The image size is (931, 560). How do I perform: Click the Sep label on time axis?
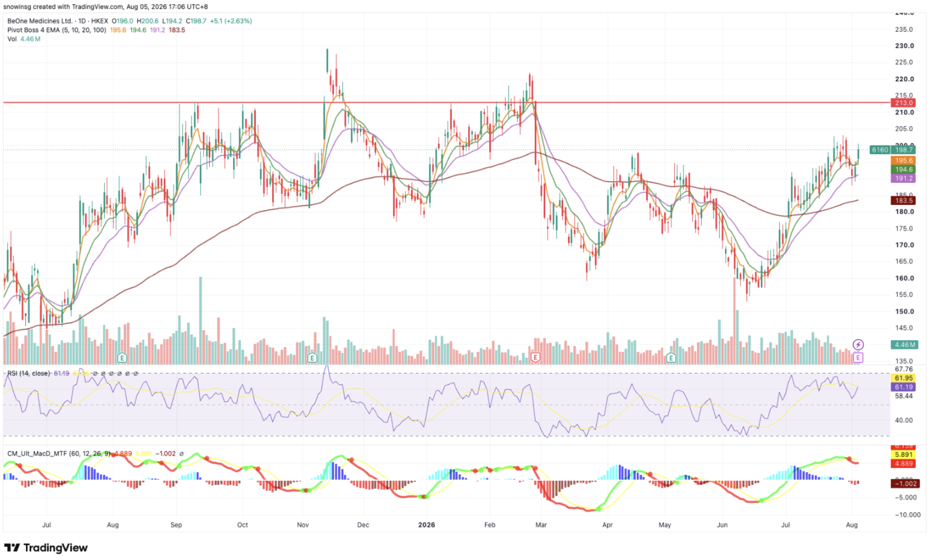pos(176,525)
